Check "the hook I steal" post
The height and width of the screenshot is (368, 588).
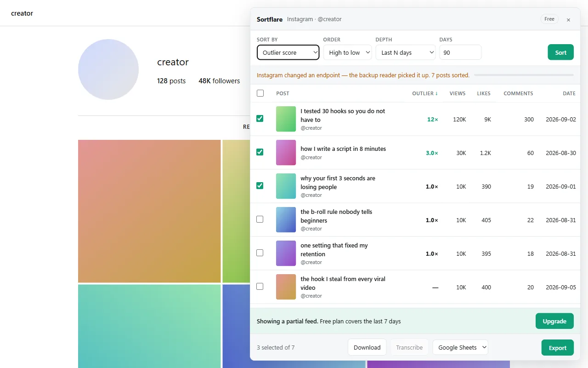260,286
